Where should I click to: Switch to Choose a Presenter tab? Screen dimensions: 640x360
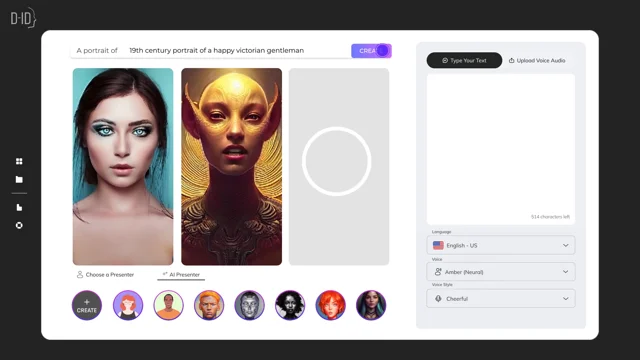pos(105,275)
